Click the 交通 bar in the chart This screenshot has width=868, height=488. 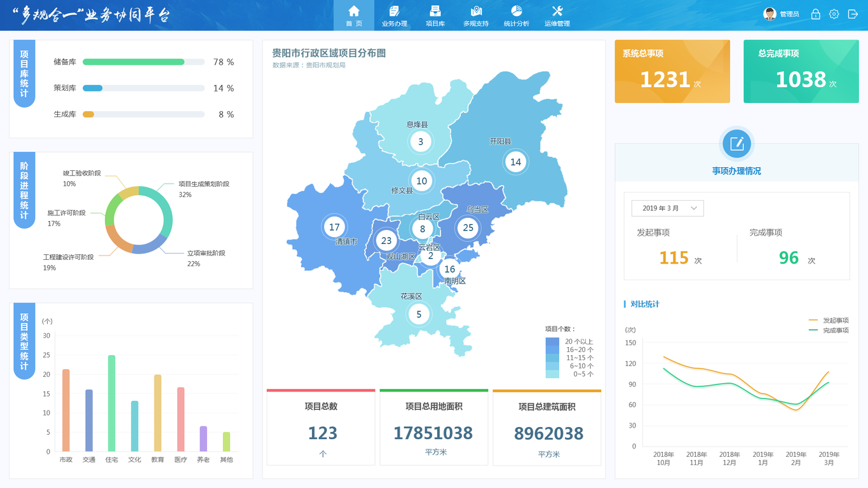pos(89,421)
